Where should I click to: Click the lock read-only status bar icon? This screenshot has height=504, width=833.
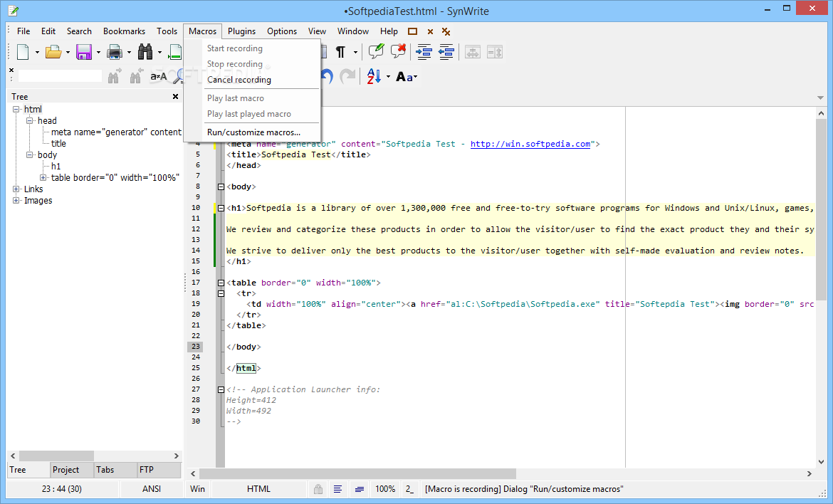pyautogui.click(x=318, y=489)
